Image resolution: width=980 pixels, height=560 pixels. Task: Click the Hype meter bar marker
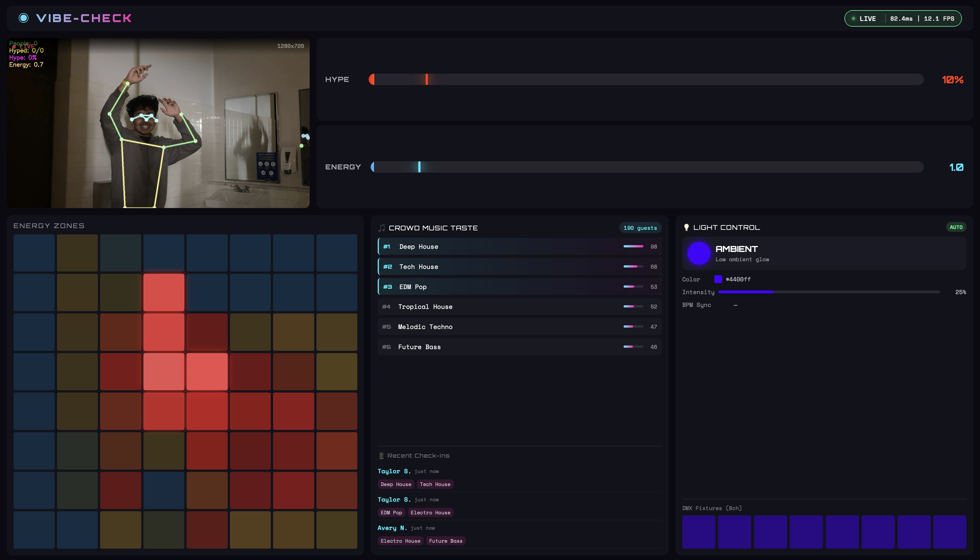point(427,80)
